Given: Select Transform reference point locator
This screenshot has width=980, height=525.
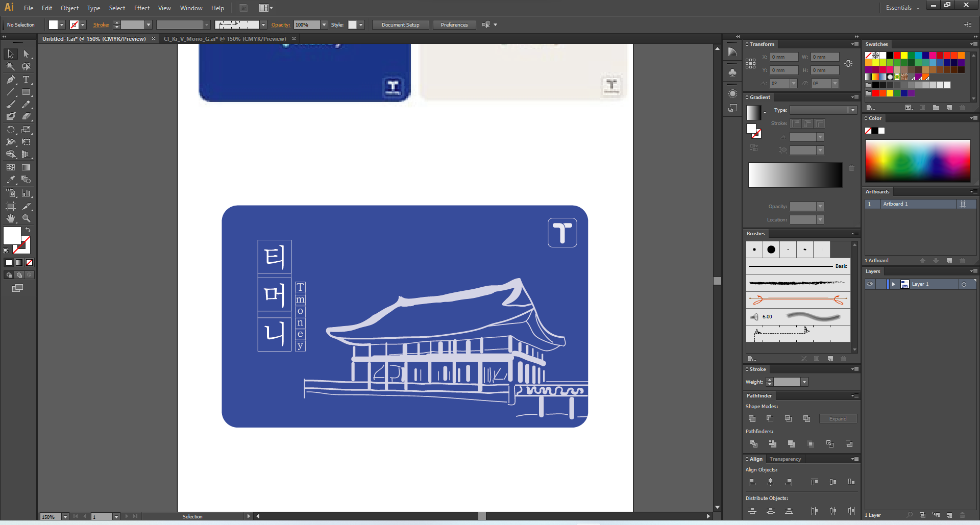Looking at the screenshot, I should [x=750, y=64].
